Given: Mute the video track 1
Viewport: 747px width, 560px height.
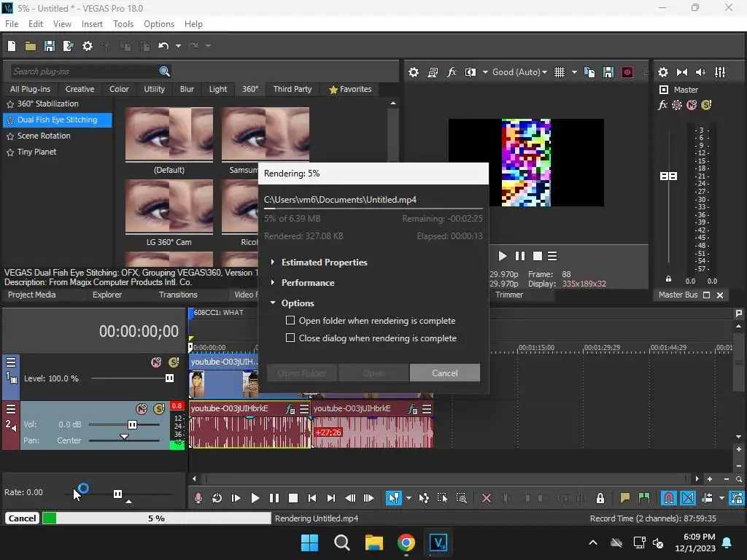Looking at the screenshot, I should (156, 362).
